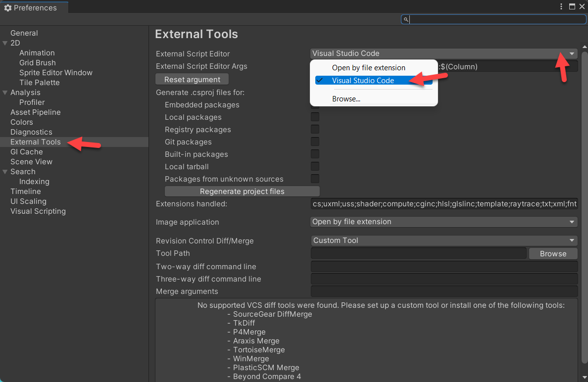The height and width of the screenshot is (382, 588).
Task: Open GI Cache preferences
Action: [27, 152]
